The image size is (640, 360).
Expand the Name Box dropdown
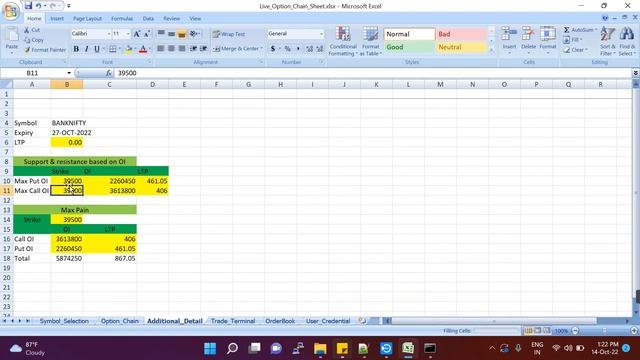[69, 73]
